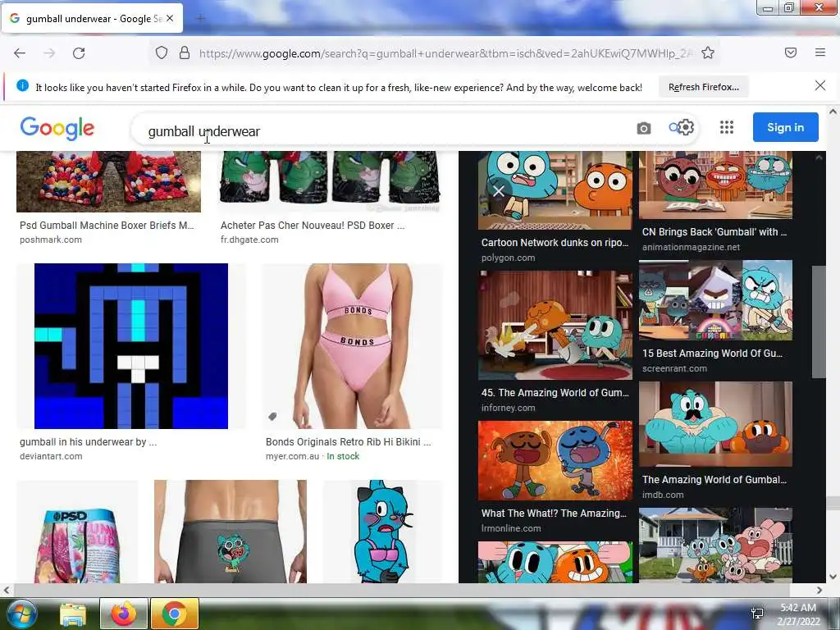Click the Refresh Firefox... button
This screenshot has width=840, height=630.
point(703,87)
